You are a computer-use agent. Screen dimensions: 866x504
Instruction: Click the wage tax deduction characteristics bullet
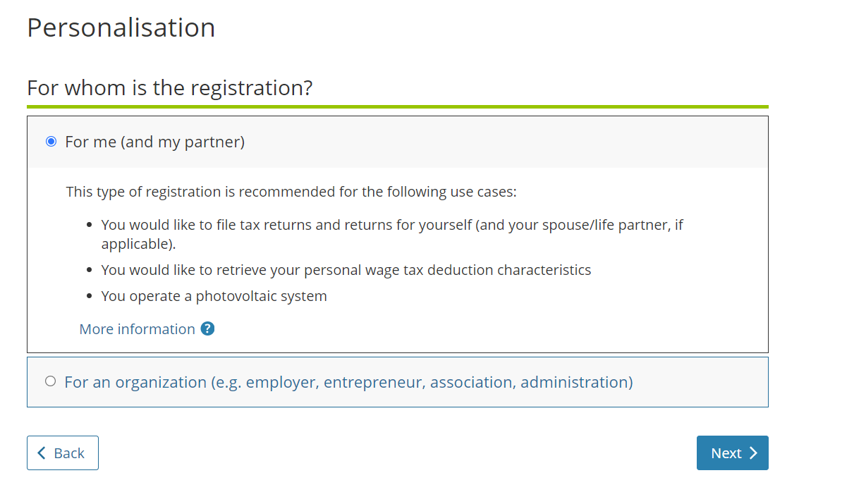tap(346, 270)
